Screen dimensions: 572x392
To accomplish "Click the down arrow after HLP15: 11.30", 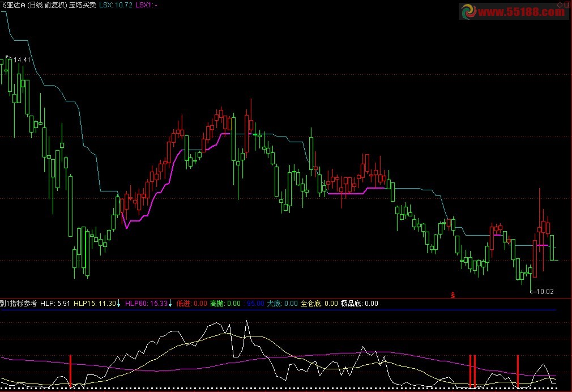I will coord(118,304).
